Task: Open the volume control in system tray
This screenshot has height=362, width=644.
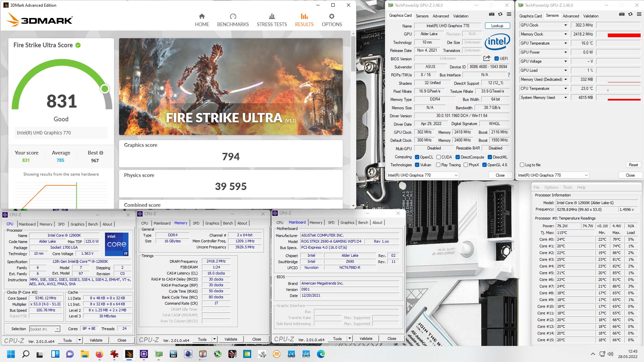Action: click(610, 354)
